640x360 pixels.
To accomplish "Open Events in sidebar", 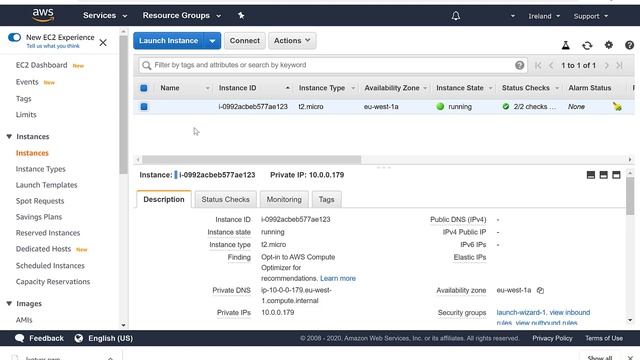I will tap(27, 82).
